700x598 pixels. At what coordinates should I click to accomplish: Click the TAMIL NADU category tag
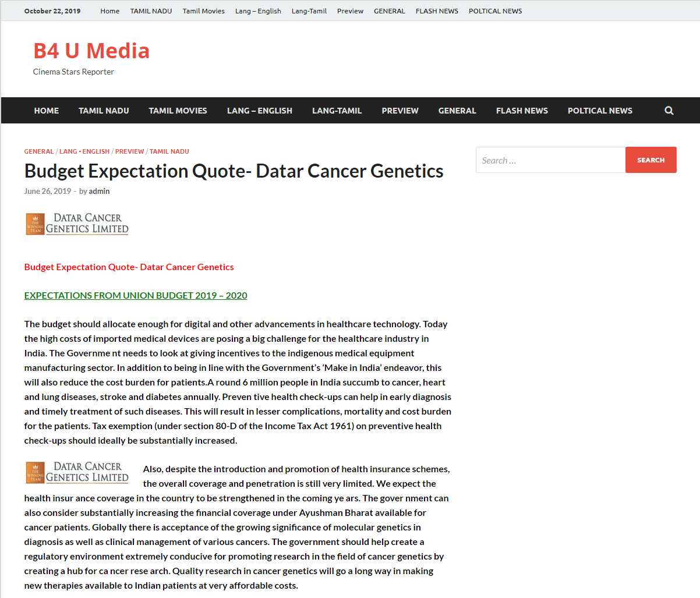pos(169,151)
